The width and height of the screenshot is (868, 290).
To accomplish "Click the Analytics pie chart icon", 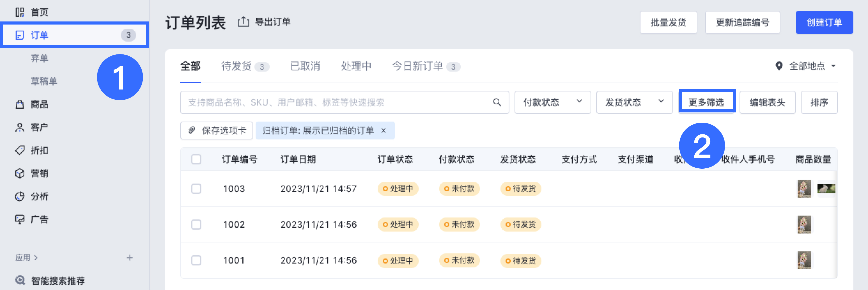I will click(x=20, y=196).
